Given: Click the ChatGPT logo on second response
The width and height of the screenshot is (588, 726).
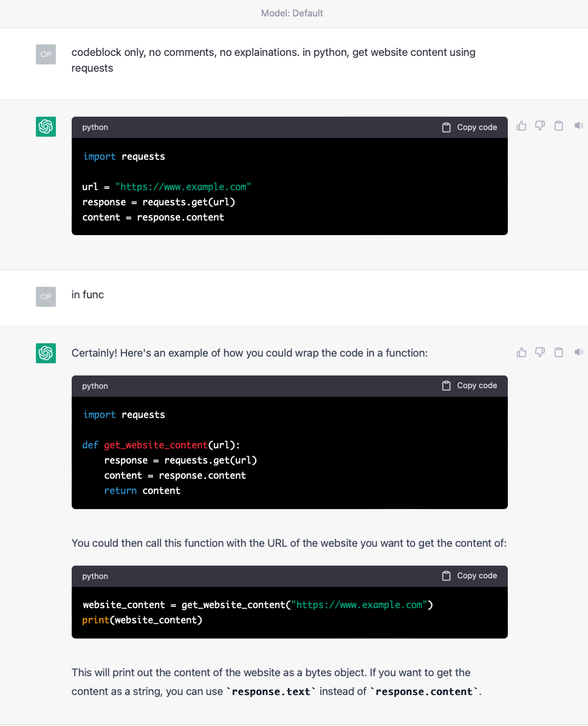Looking at the screenshot, I should pyautogui.click(x=46, y=353).
